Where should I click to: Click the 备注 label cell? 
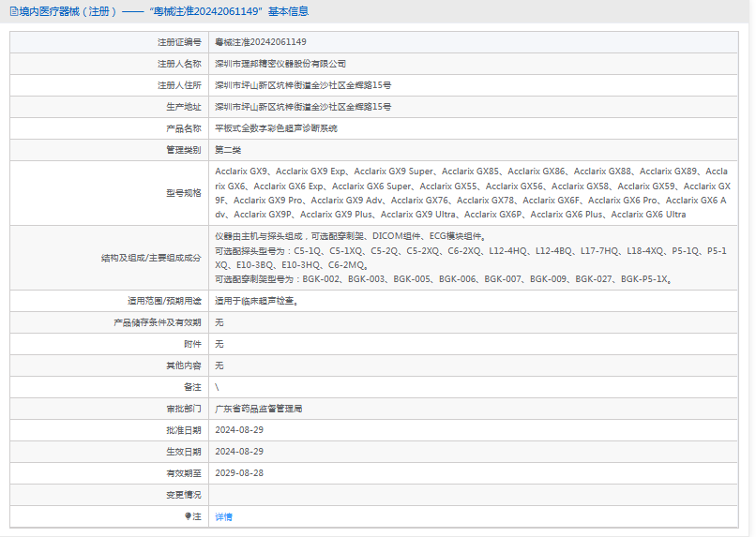110,387
